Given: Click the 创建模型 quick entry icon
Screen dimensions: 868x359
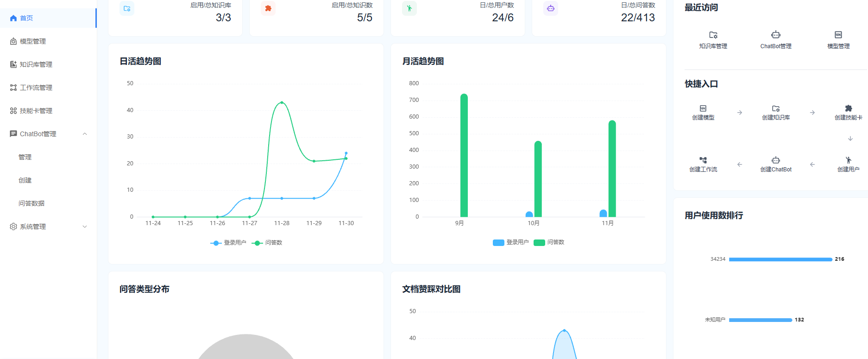Looking at the screenshot, I should click(703, 108).
